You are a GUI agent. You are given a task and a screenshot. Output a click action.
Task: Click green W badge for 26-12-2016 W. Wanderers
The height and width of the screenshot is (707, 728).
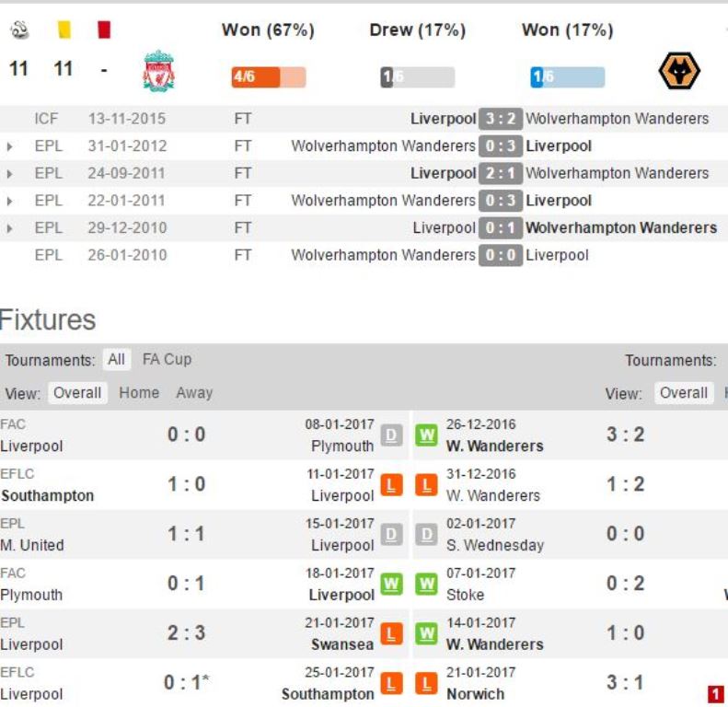[x=426, y=435]
